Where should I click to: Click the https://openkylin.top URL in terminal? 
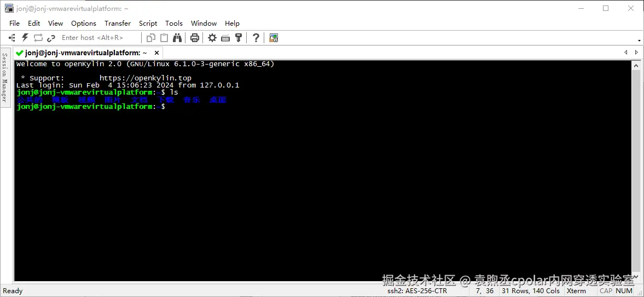coord(146,78)
